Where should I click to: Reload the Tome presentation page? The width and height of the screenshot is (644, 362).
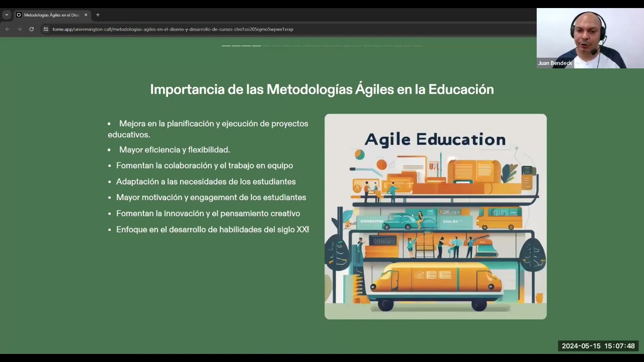point(31,29)
